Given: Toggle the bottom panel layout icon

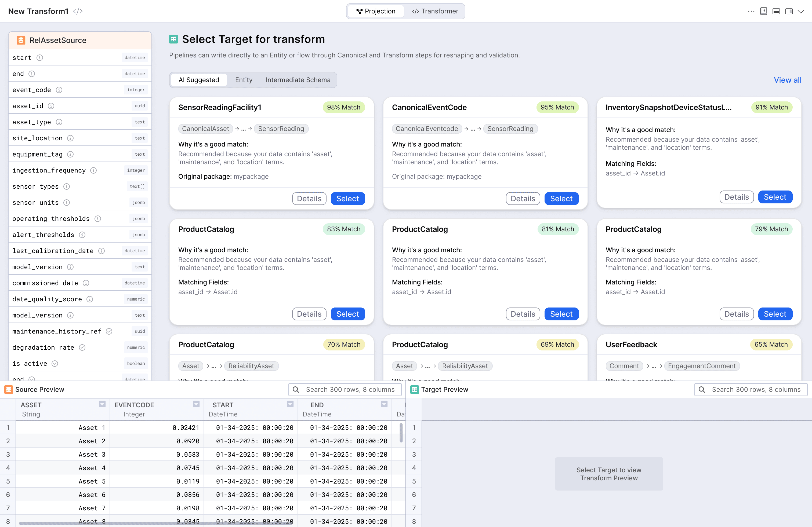Looking at the screenshot, I should point(776,11).
